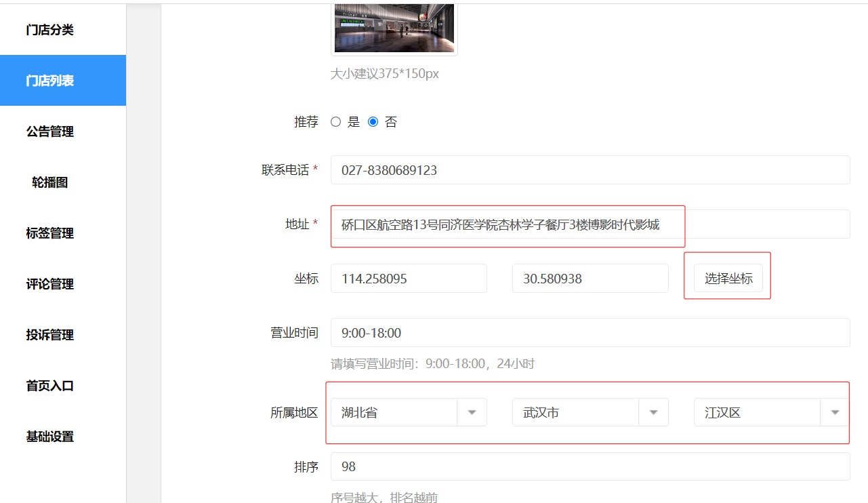
Task: Focus the 联系电话 input field
Action: [x=590, y=170]
